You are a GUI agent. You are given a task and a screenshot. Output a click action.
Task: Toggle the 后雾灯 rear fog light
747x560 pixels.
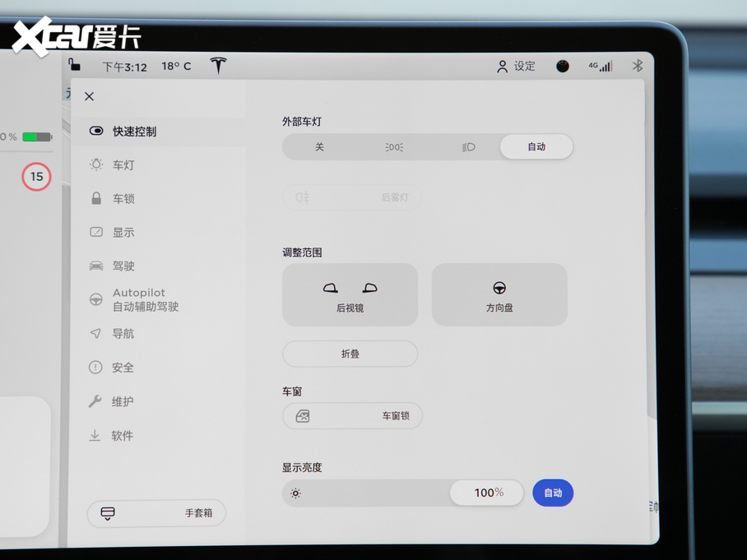coord(352,198)
